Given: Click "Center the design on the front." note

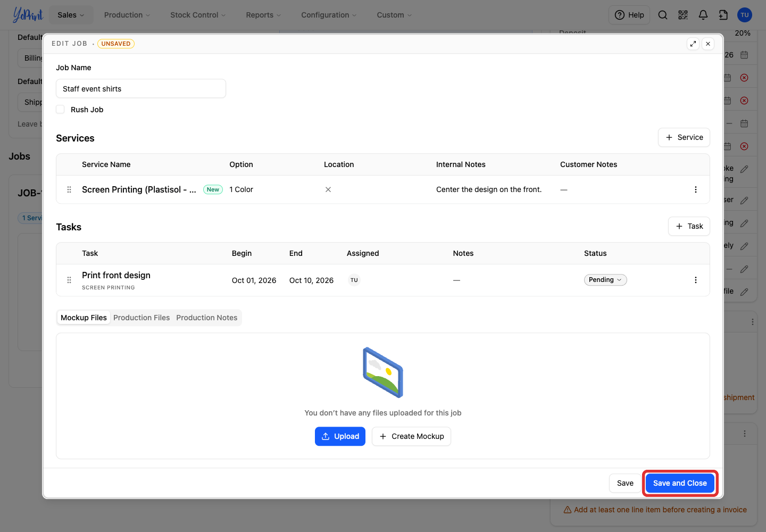Looking at the screenshot, I should tap(489, 189).
